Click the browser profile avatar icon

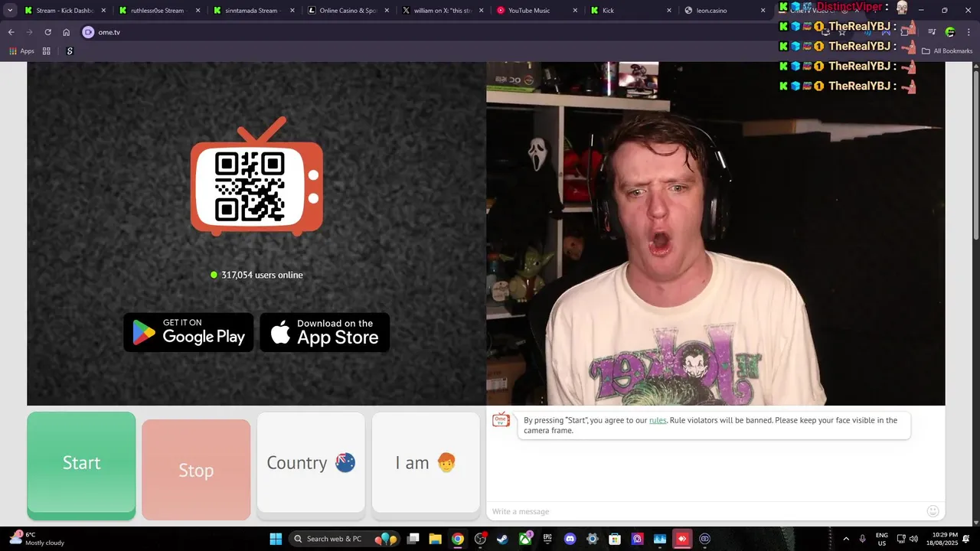coord(949,32)
